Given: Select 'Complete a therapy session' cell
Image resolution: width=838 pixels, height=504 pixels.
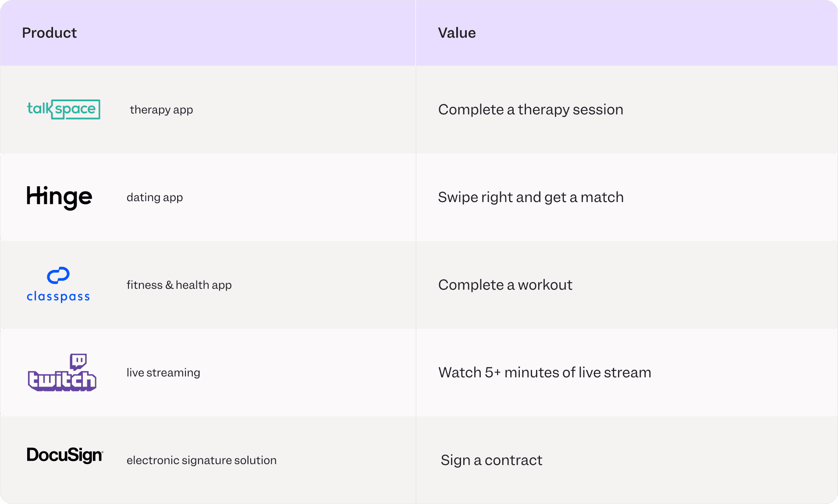Looking at the screenshot, I should pos(530,110).
